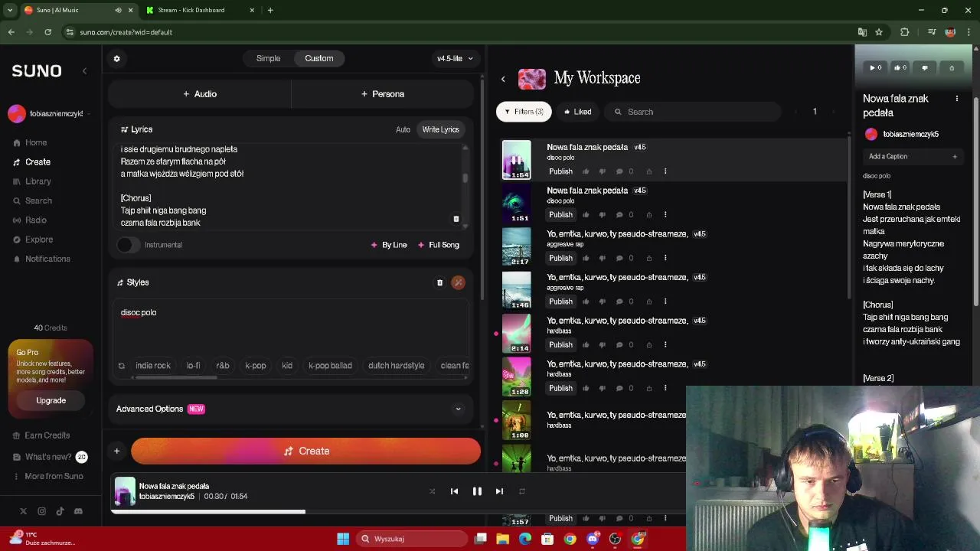The height and width of the screenshot is (551, 980).
Task: Click the plus button beside Create
Action: [x=116, y=451]
